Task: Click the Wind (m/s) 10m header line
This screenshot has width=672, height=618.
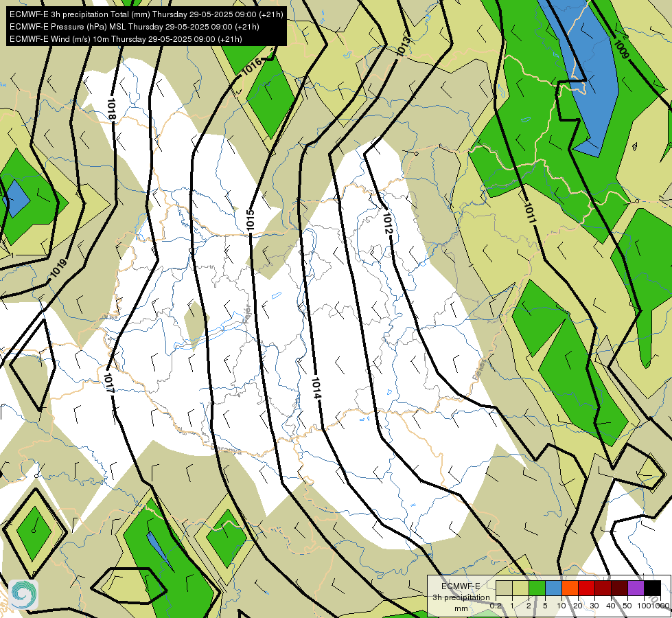Action: click(126, 39)
